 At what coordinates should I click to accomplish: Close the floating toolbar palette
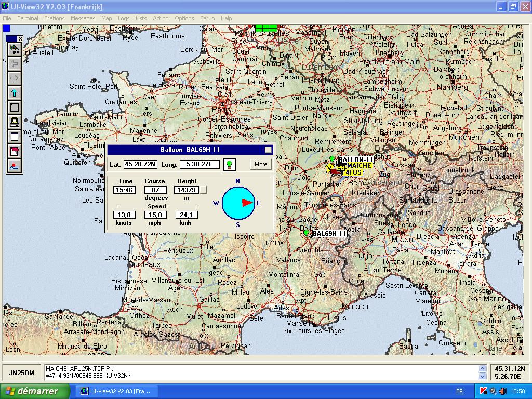pos(20,38)
